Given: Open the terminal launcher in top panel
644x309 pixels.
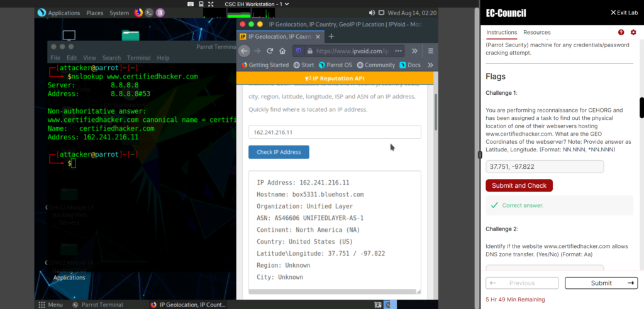Looking at the screenshot, I should click(x=150, y=13).
